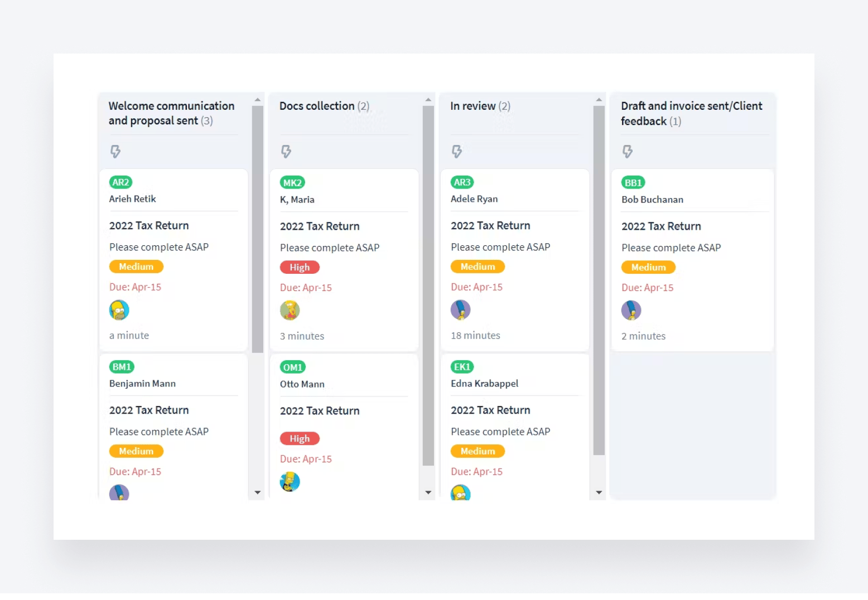Click automation bolt icon in Draft and invoice column
Image resolution: width=868 pixels, height=600 pixels.
point(628,151)
